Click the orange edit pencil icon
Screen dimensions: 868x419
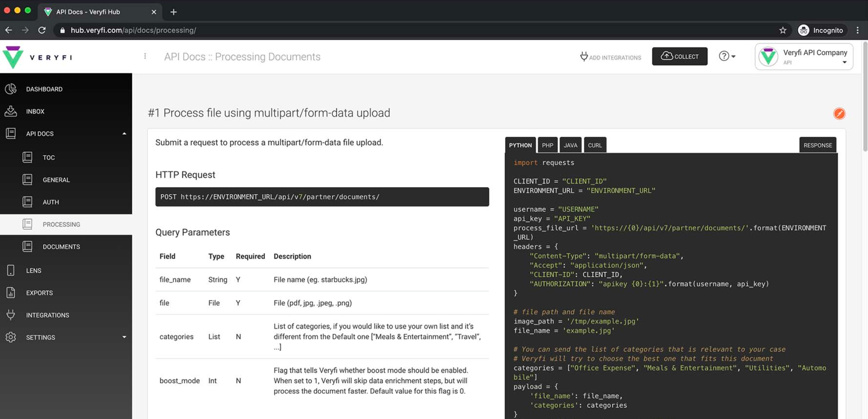(839, 114)
